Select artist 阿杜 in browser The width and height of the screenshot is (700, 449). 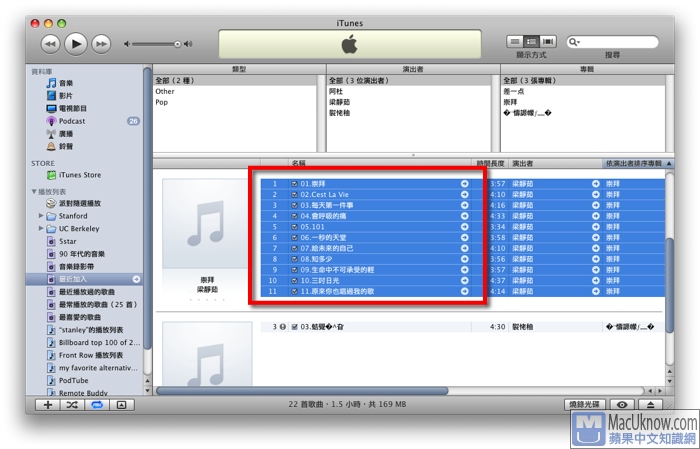click(x=409, y=91)
